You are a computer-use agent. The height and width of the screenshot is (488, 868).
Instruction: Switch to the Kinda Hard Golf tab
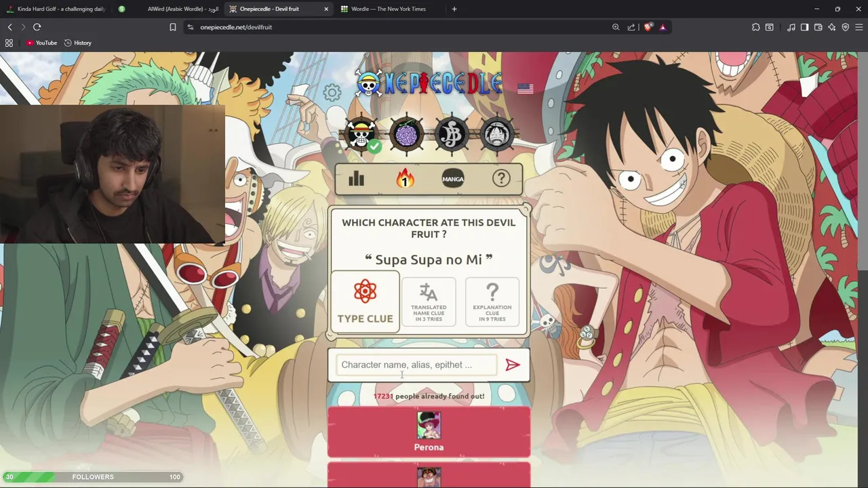coord(56,9)
